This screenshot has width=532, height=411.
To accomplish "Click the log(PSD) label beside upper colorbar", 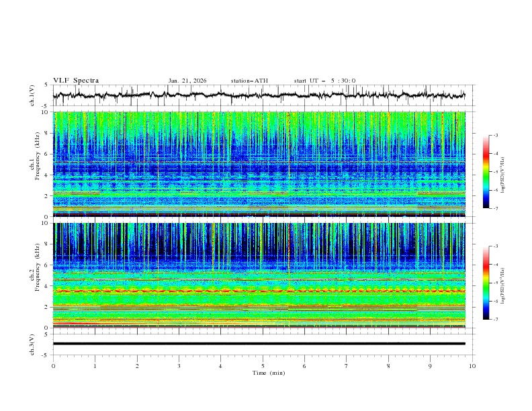I will [x=504, y=172].
